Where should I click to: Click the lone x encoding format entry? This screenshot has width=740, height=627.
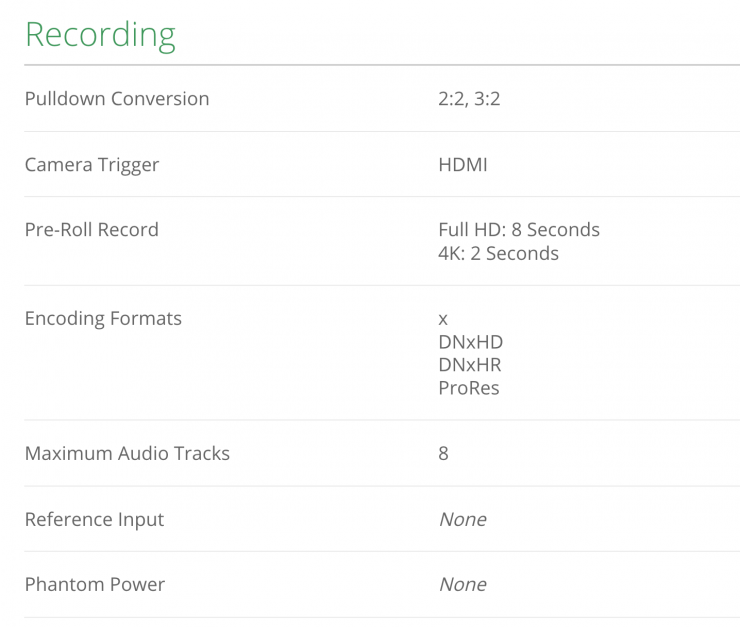[443, 320]
